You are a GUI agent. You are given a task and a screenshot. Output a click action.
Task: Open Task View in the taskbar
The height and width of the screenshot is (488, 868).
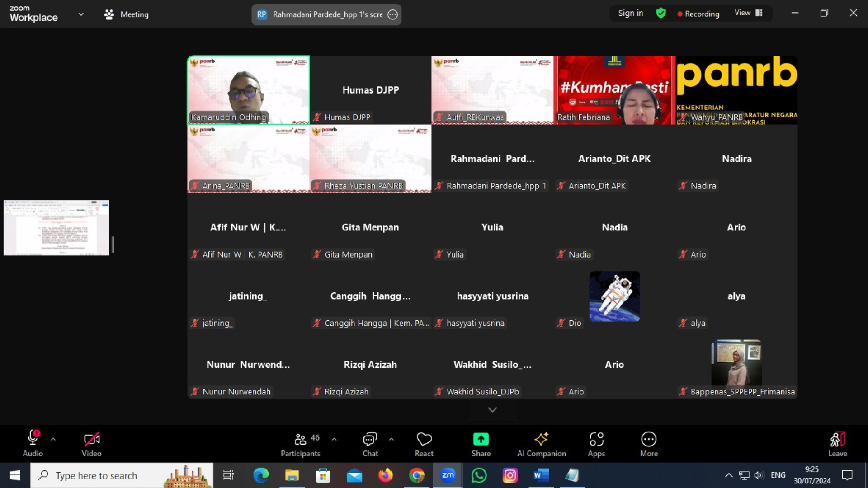coord(228,475)
